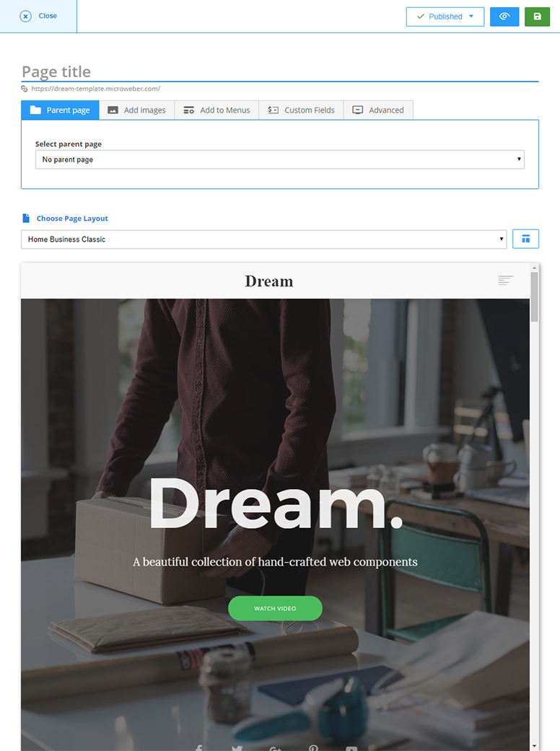Click the Watch Video button

(275, 608)
